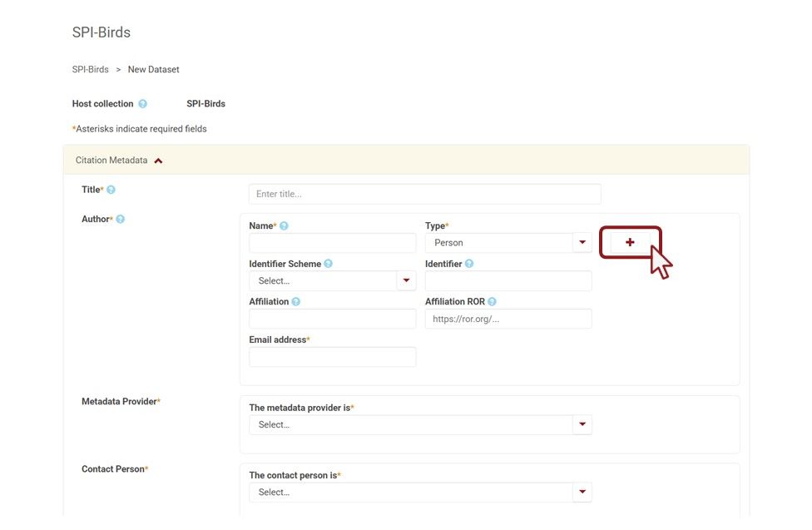812x530 pixels.
Task: Click help icon beside Author label
Action: coord(120,219)
